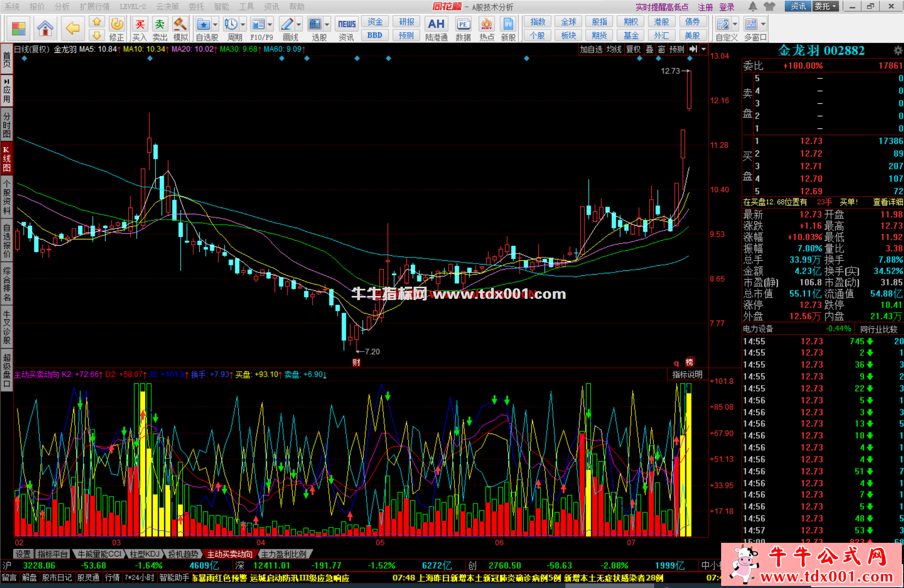Toggle the 预测 forecast on chart toolbar
Image resolution: width=904 pixels, height=588 pixels.
pos(677,49)
